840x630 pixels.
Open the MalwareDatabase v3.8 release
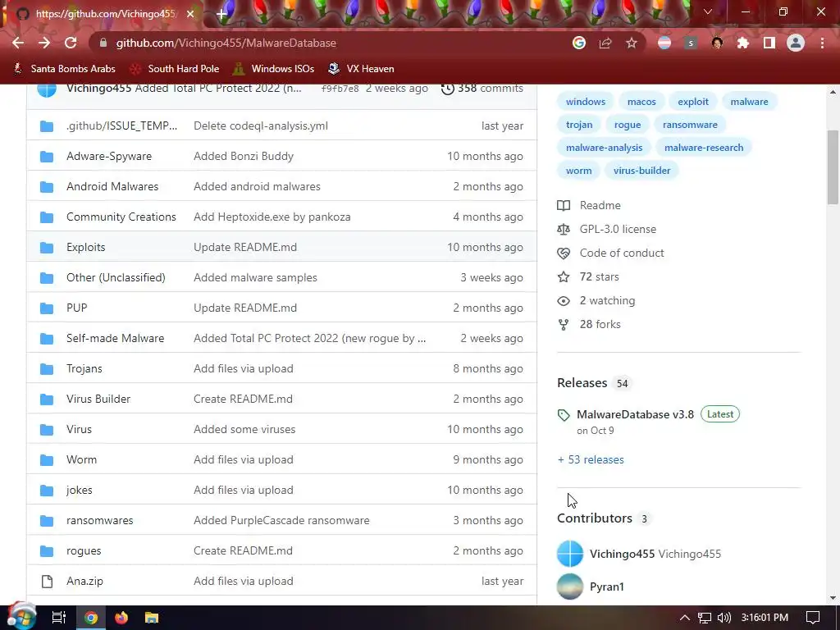click(x=635, y=414)
